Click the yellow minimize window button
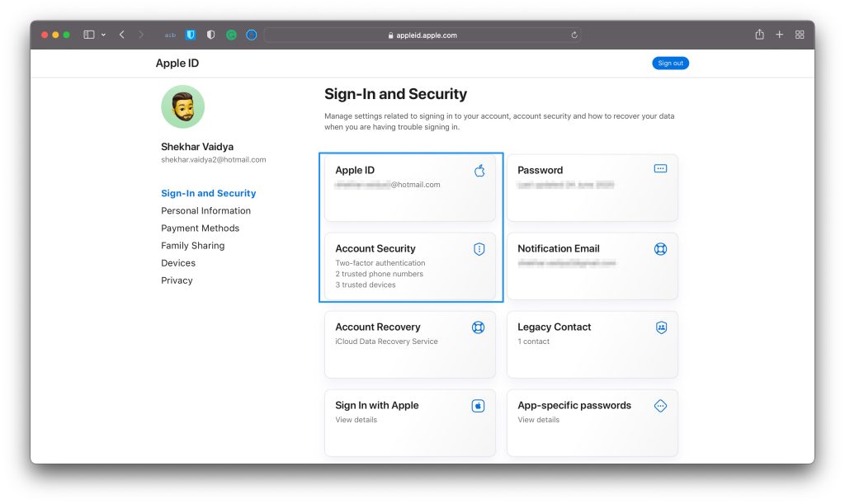 coord(55,35)
